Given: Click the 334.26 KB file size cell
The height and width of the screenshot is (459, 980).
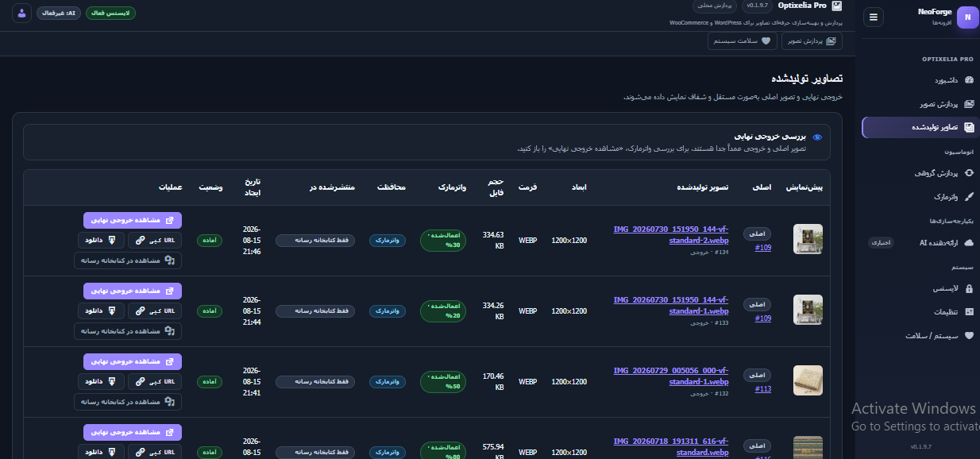Looking at the screenshot, I should pos(493,310).
